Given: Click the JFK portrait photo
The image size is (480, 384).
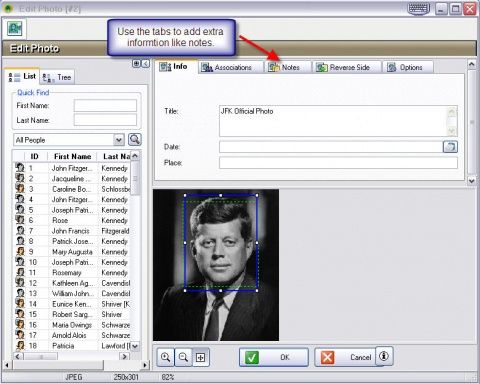Looking at the screenshot, I should tap(216, 265).
